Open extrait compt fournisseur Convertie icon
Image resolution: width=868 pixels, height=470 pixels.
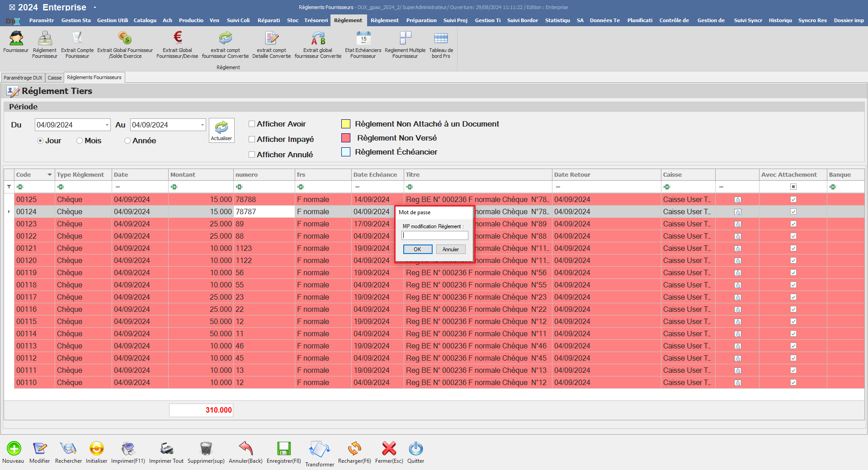225,38
